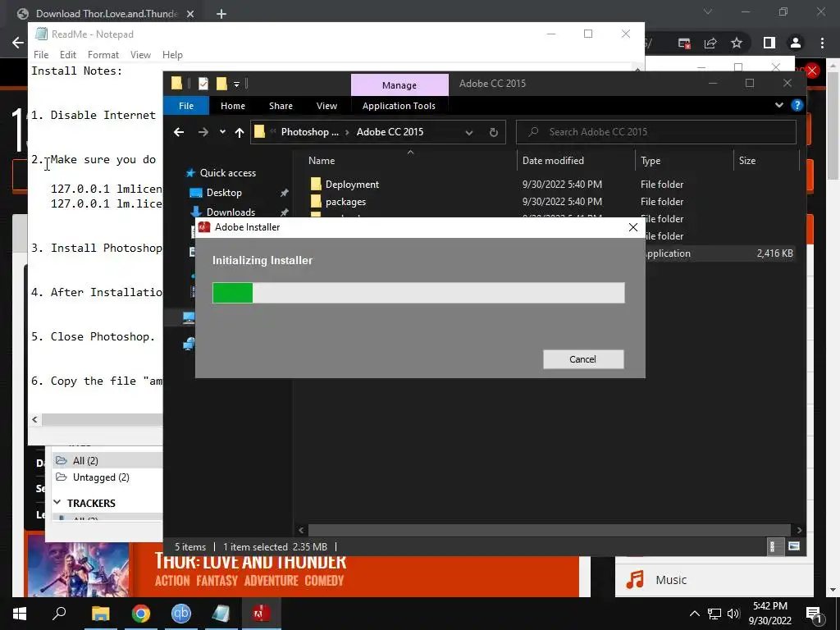Bookmark this page with star icon
This screenshot has width=840, height=630.
point(737,43)
